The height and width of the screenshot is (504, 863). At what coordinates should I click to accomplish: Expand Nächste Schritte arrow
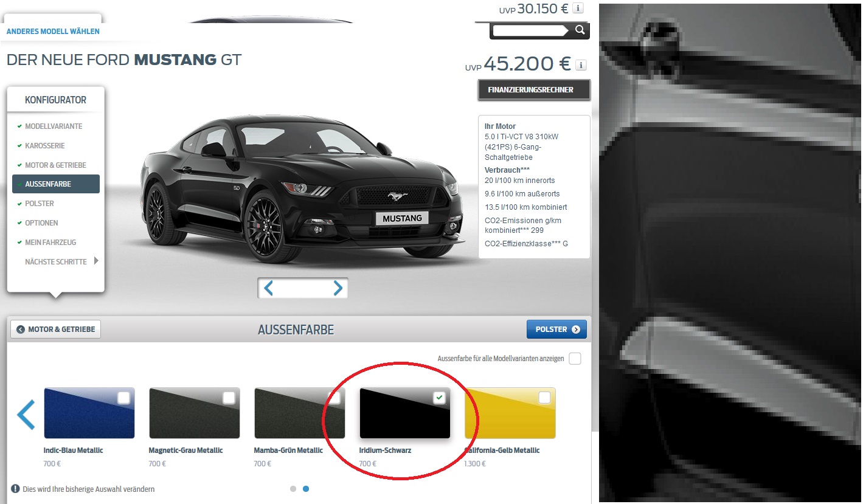96,261
